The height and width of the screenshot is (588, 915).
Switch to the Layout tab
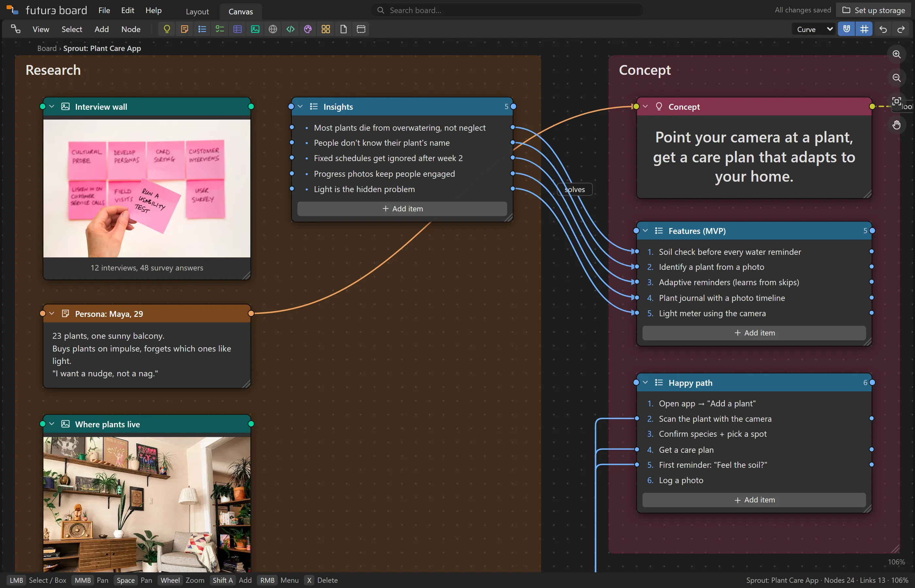click(197, 11)
